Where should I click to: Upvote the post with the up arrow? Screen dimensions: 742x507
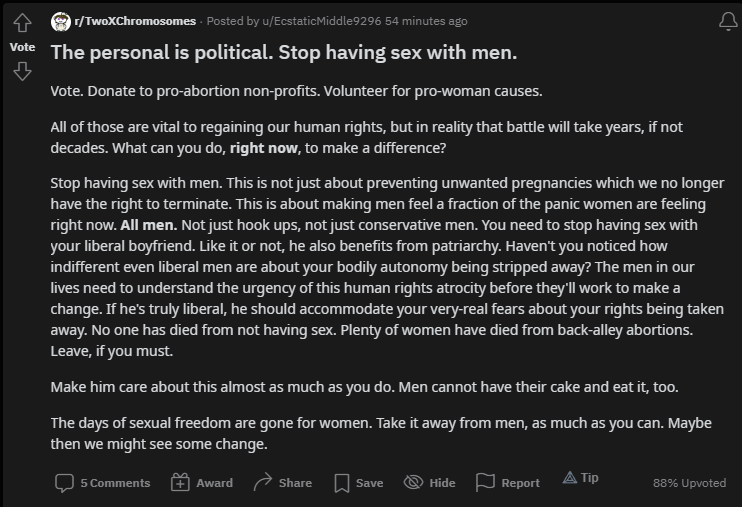[22, 22]
